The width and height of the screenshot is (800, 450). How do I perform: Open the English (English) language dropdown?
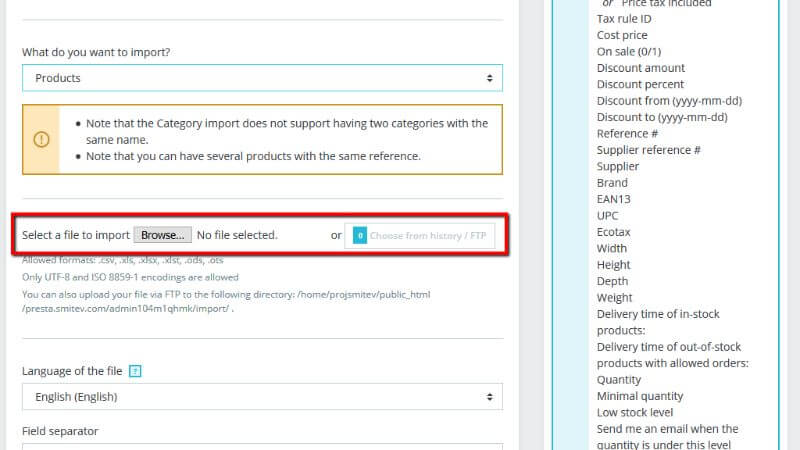point(262,396)
